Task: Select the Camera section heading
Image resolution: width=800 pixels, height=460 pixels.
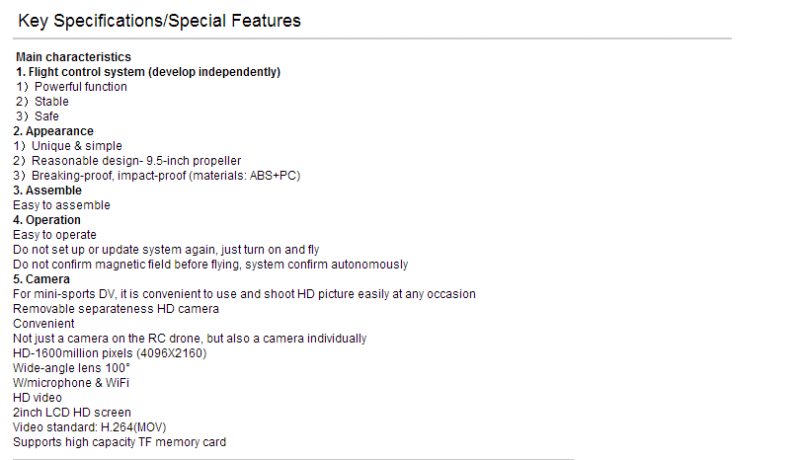Action: (41, 279)
